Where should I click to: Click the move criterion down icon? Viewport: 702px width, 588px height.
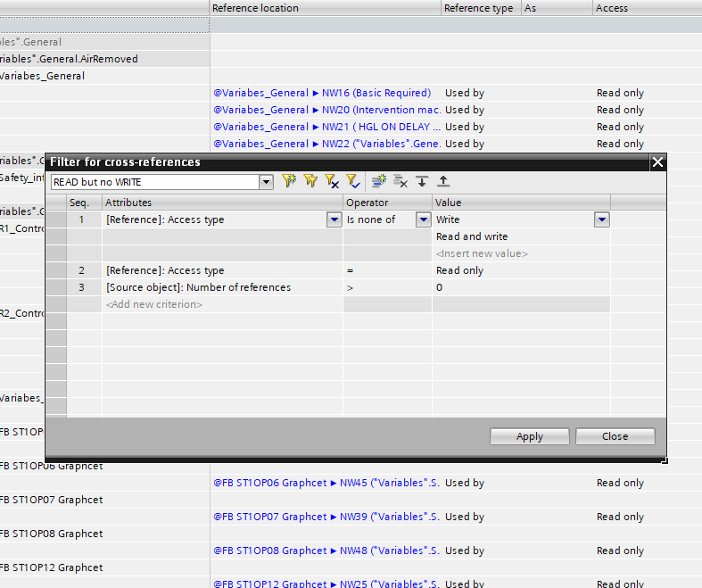click(422, 181)
